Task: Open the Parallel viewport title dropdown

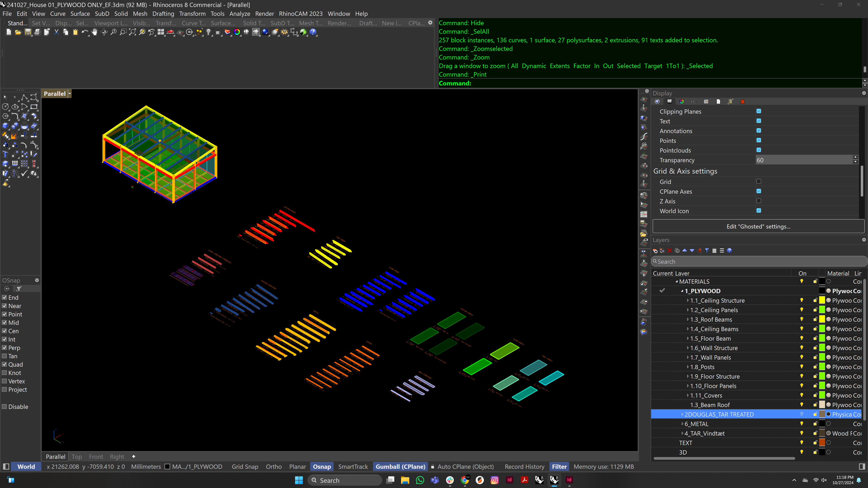Action: 70,94
